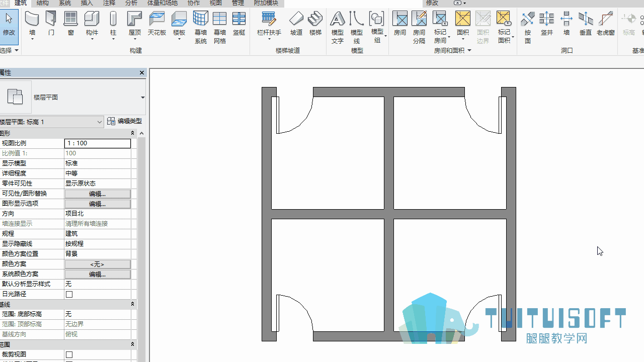Screen dimensions: 644x362
Task: Select the 房间 (Room) tool icon
Action: point(400,19)
